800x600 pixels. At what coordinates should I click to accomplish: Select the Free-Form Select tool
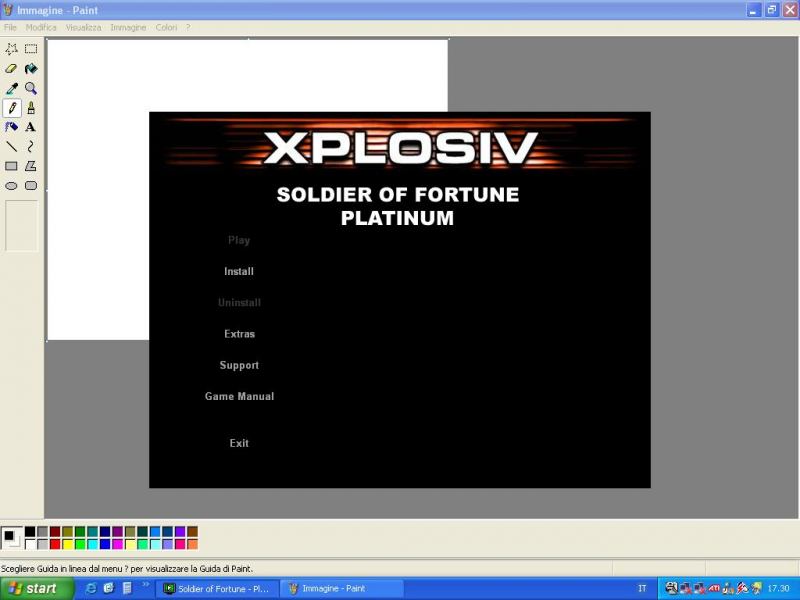pos(11,49)
